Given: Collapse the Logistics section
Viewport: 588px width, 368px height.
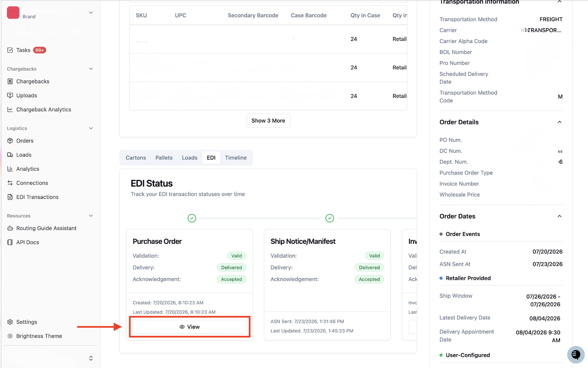Looking at the screenshot, I should pos(91,128).
